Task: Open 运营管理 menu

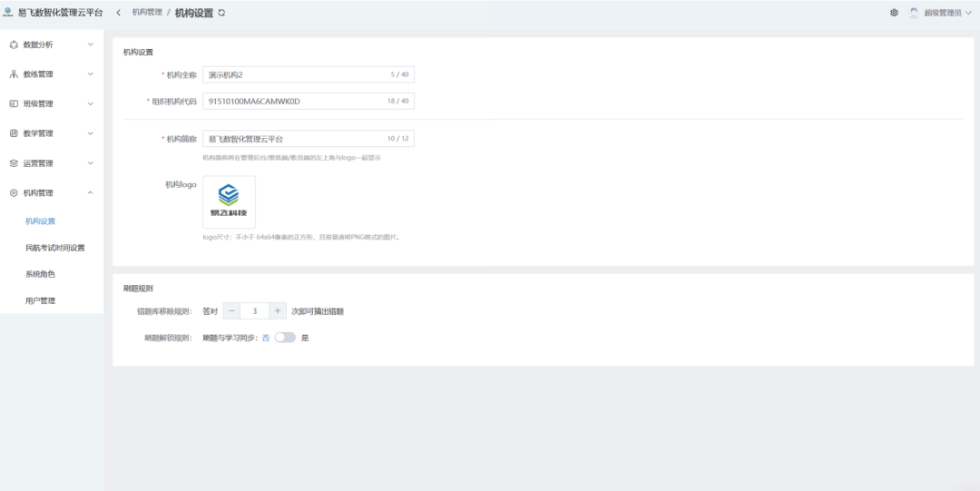Action: (52, 163)
